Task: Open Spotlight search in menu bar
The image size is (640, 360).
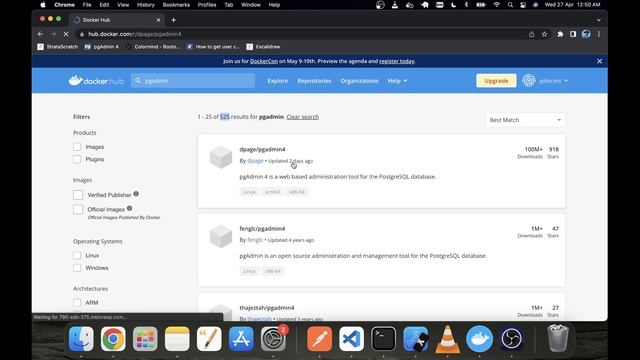Action: point(510,5)
